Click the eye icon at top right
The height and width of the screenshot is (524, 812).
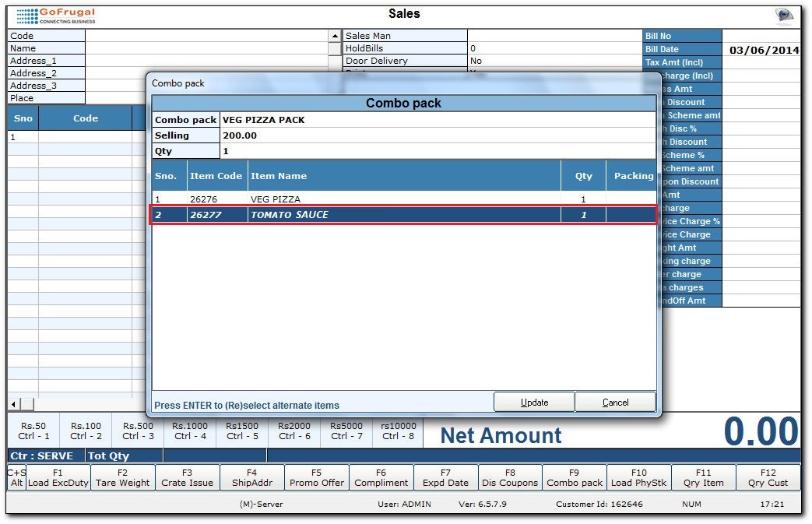click(784, 15)
